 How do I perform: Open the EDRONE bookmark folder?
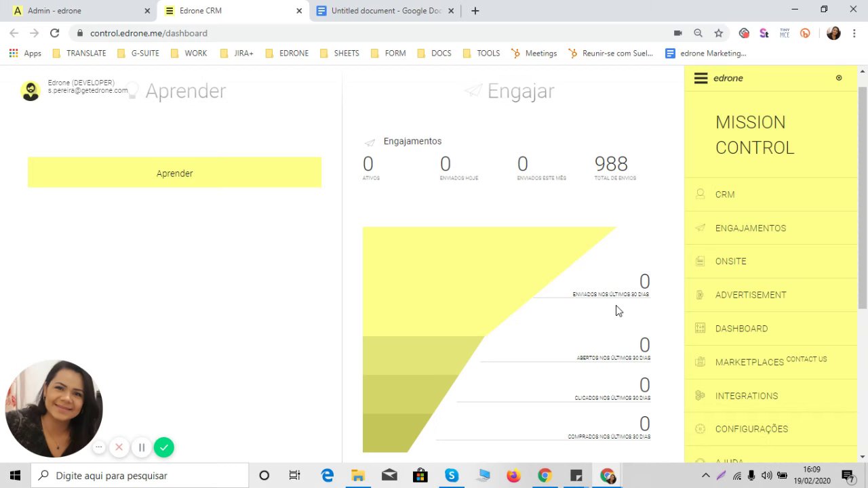[287, 53]
